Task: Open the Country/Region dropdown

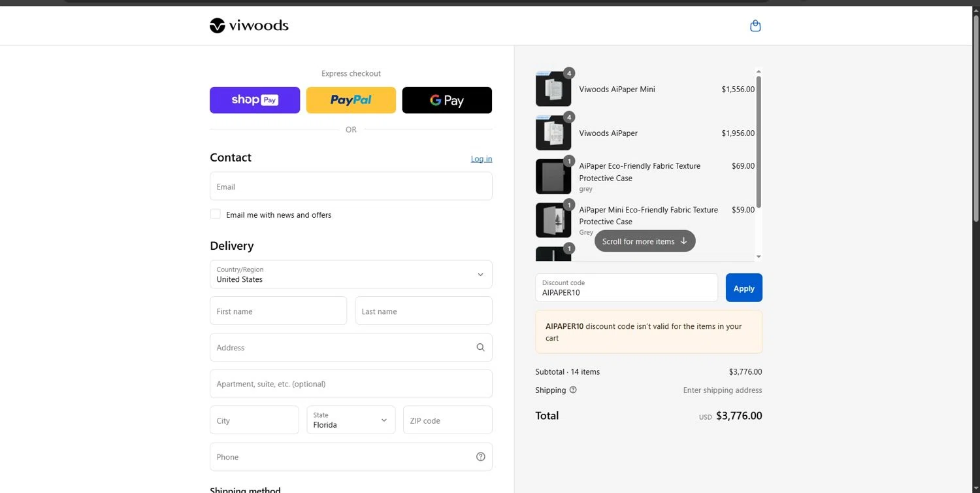Action: click(351, 274)
